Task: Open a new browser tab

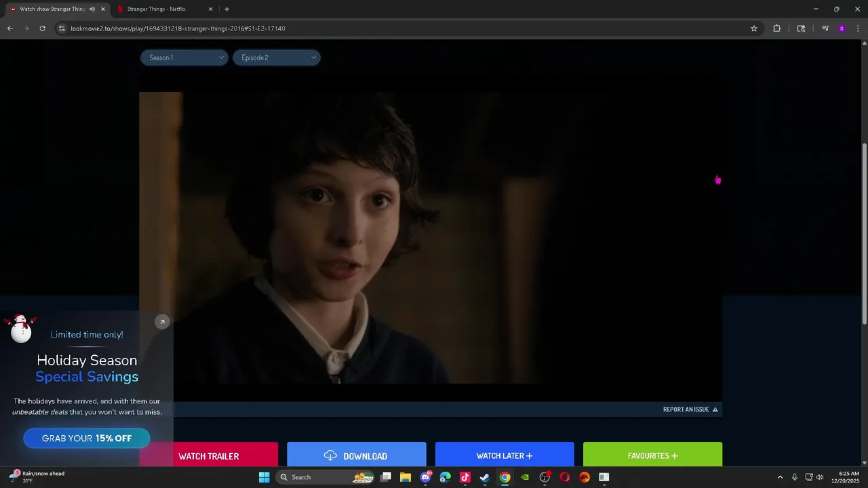Action: (226, 9)
